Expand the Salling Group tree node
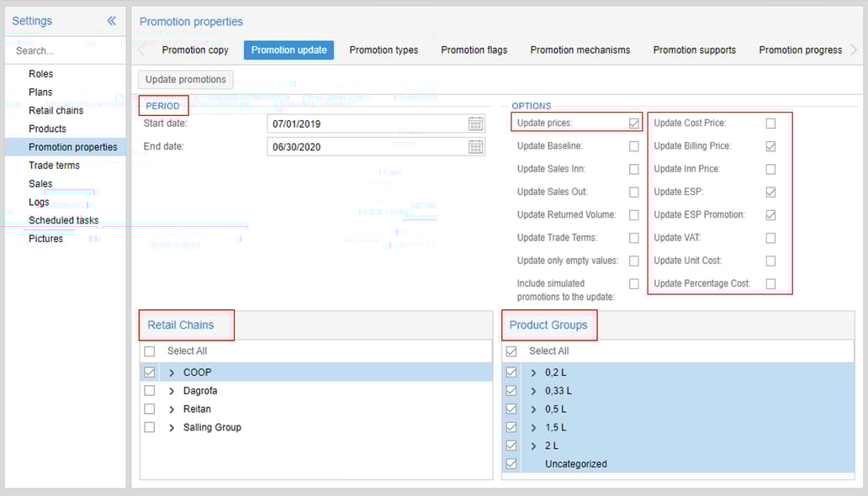868x496 pixels. [x=172, y=428]
